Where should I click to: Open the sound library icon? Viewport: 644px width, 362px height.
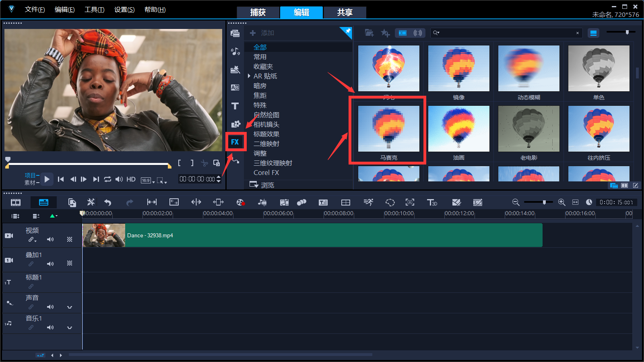[235, 51]
